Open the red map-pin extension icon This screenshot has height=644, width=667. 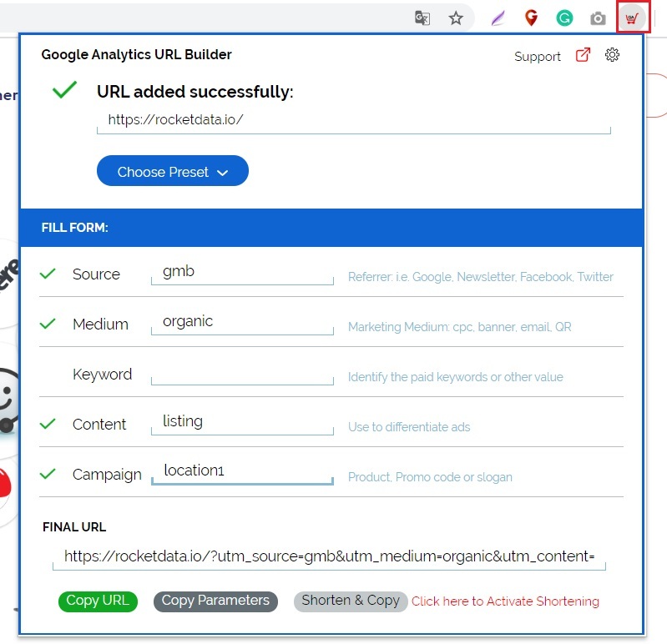click(x=531, y=18)
